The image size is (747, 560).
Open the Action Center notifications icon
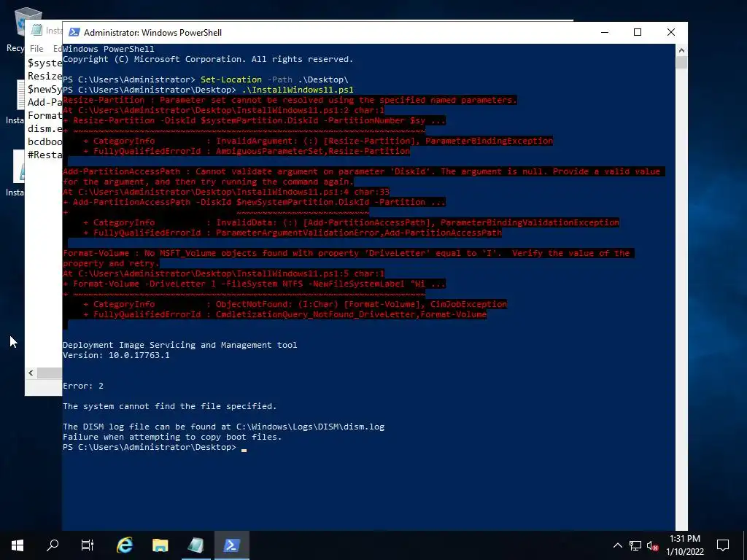(x=723, y=545)
